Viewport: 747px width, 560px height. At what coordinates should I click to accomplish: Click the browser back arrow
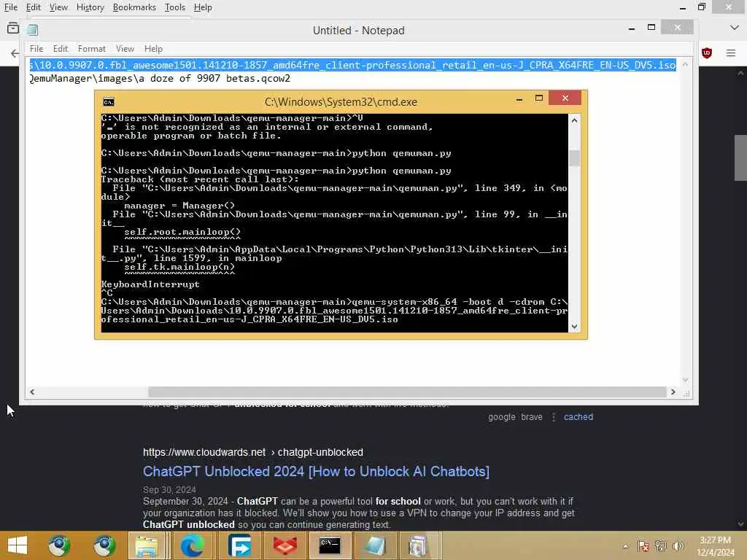pyautogui.click(x=15, y=52)
